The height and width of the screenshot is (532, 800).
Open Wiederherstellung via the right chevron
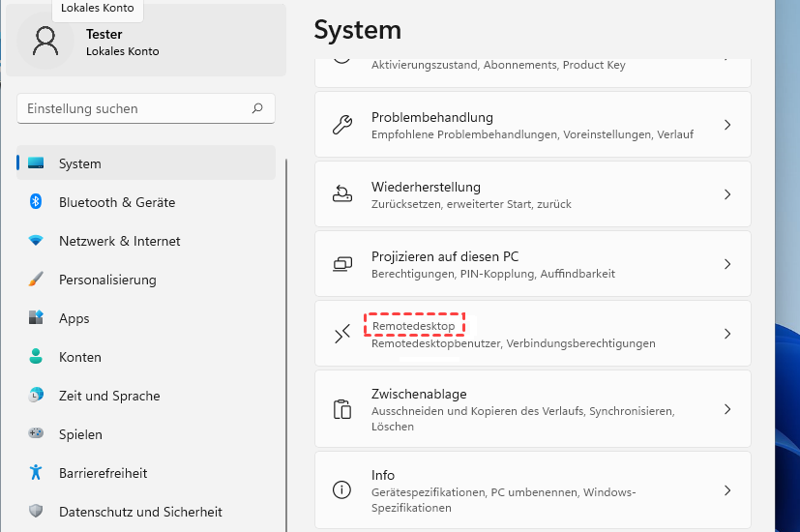727,194
